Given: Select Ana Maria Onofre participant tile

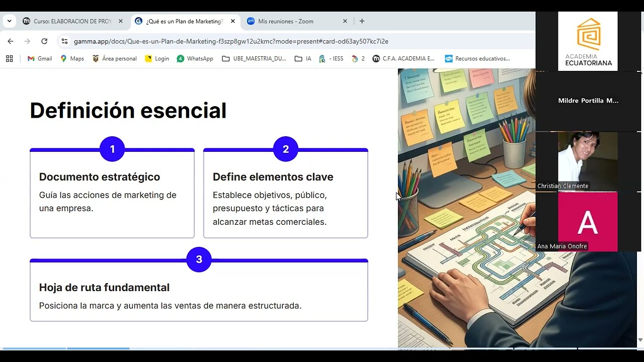Looking at the screenshot, I should (x=588, y=221).
